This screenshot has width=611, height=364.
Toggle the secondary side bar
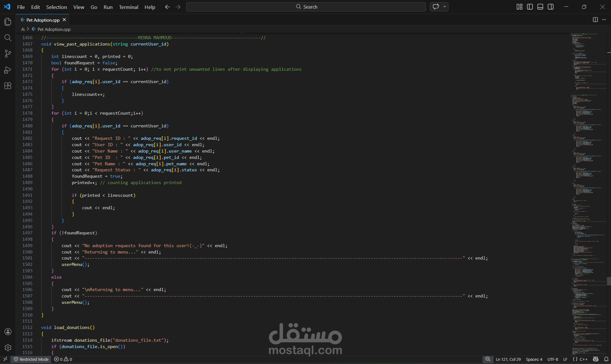click(x=551, y=6)
